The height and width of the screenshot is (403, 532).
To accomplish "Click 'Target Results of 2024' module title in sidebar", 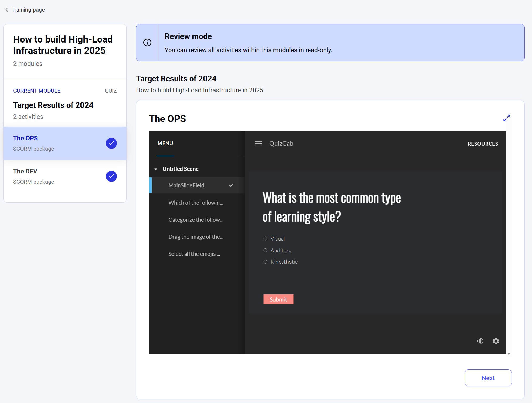I will coord(53,105).
